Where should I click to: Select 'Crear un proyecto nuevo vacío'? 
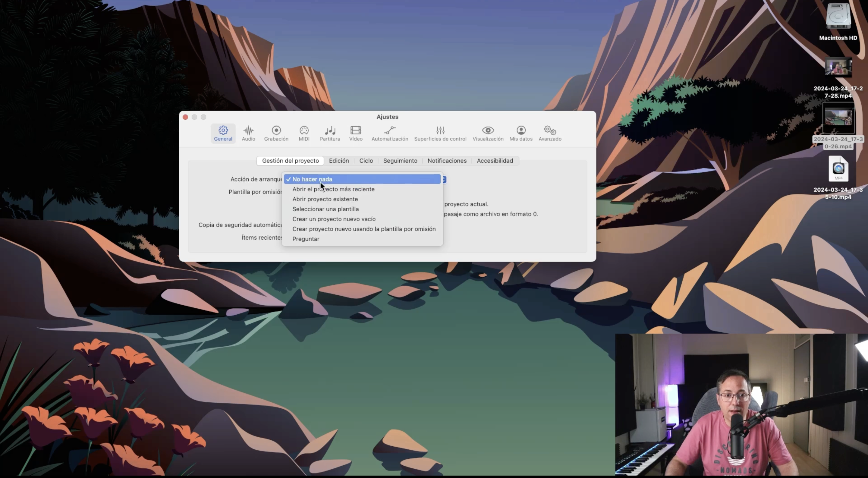334,219
